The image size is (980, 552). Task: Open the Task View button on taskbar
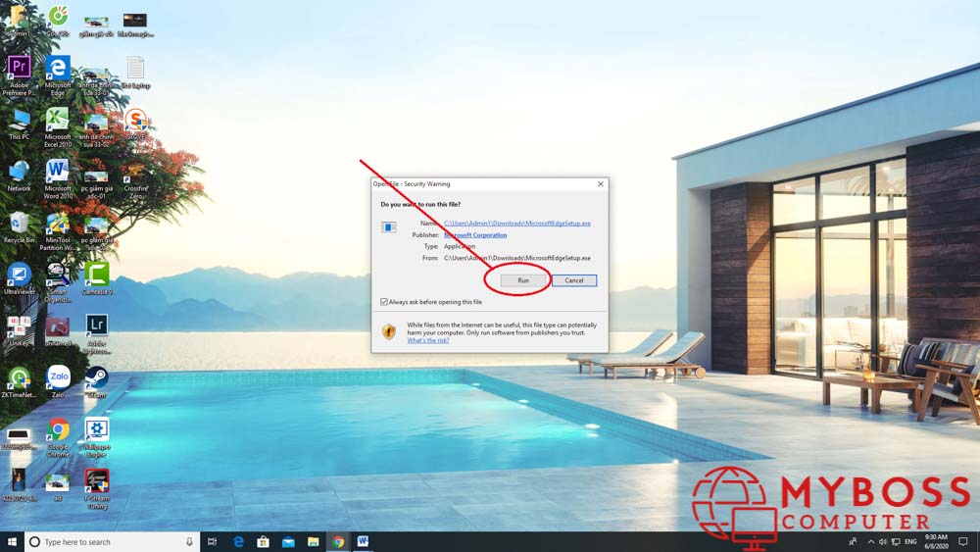[212, 541]
